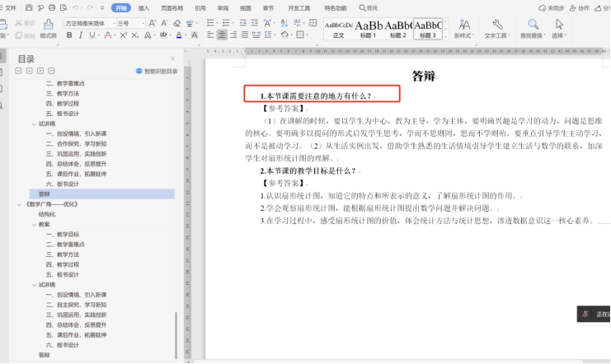Open the font color picker

(x=180, y=35)
